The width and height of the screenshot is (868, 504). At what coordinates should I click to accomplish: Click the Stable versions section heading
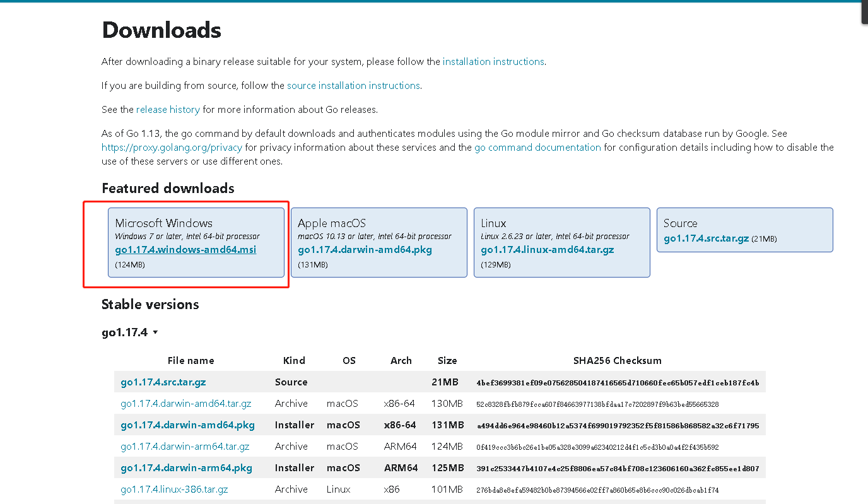(150, 304)
